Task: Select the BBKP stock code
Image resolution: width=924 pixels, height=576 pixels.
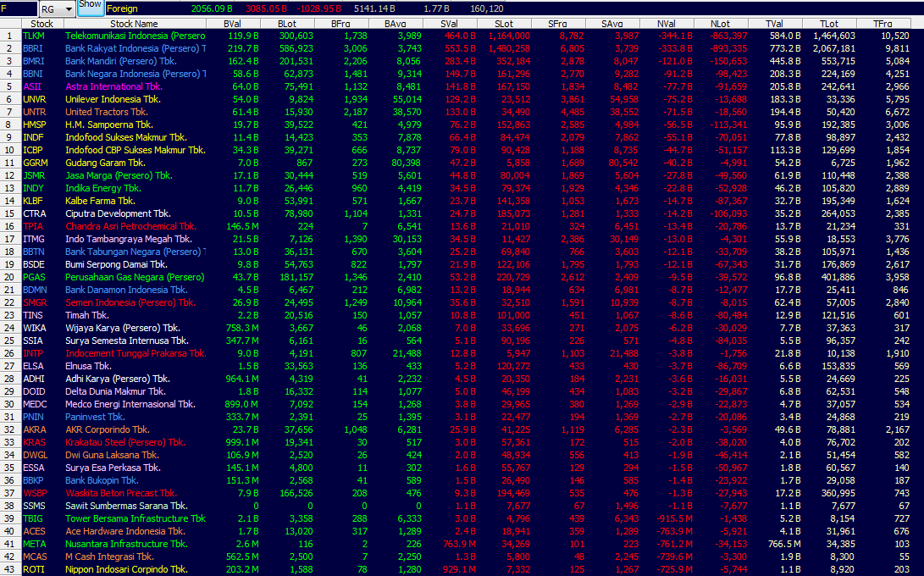Action: 34,480
